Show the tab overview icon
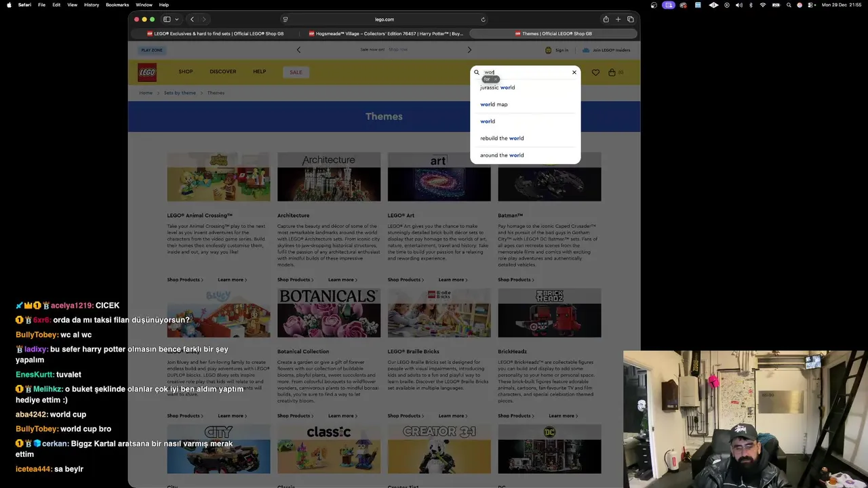868x488 pixels. click(630, 20)
